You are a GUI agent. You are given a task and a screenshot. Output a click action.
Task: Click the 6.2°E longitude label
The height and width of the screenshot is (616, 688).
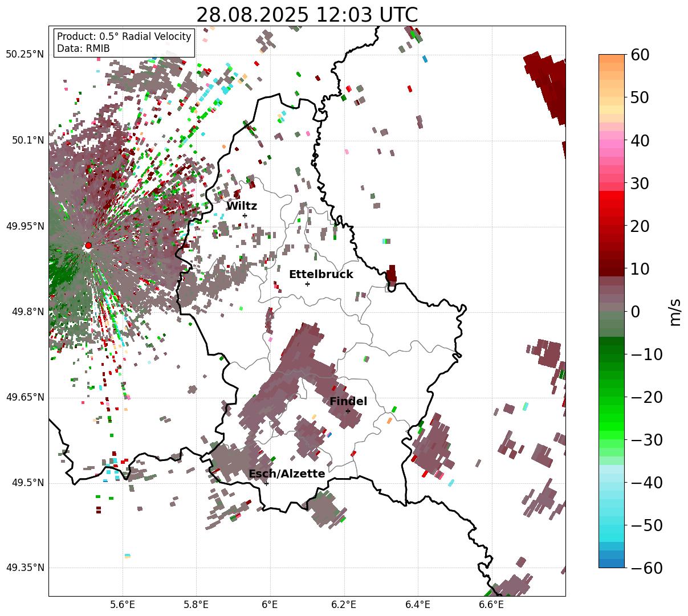click(x=344, y=605)
